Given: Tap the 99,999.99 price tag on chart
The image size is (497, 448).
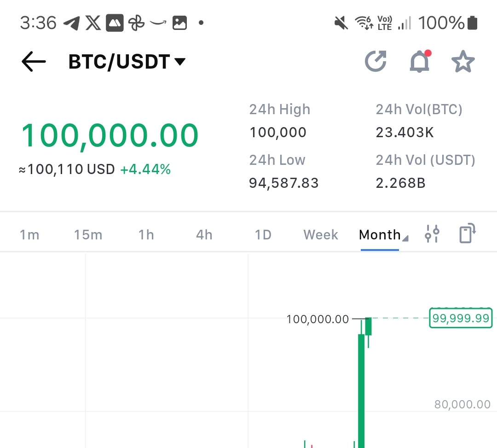Looking at the screenshot, I should (x=460, y=318).
